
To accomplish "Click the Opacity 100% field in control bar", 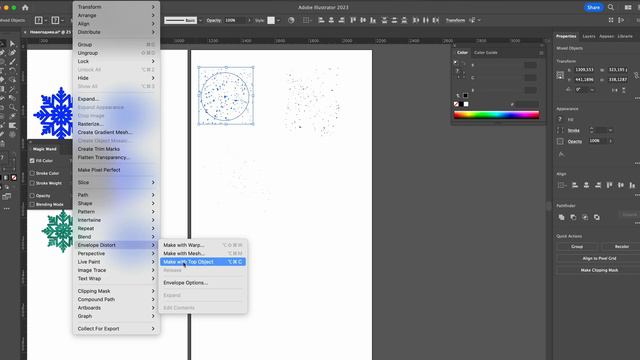I will [234, 20].
